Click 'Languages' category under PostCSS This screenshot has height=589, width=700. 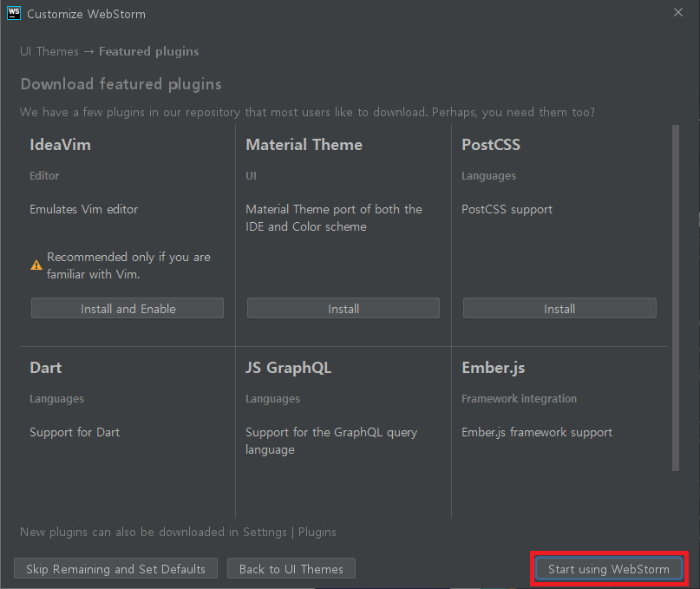tap(489, 176)
